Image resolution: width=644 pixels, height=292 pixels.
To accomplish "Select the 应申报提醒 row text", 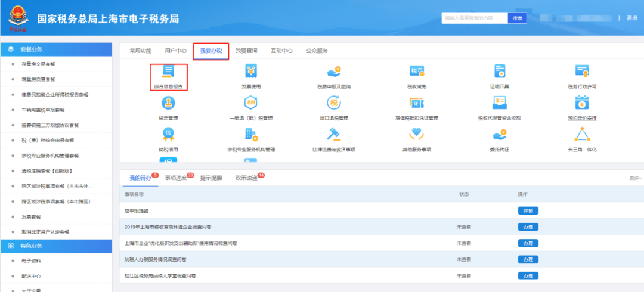I will [137, 211].
